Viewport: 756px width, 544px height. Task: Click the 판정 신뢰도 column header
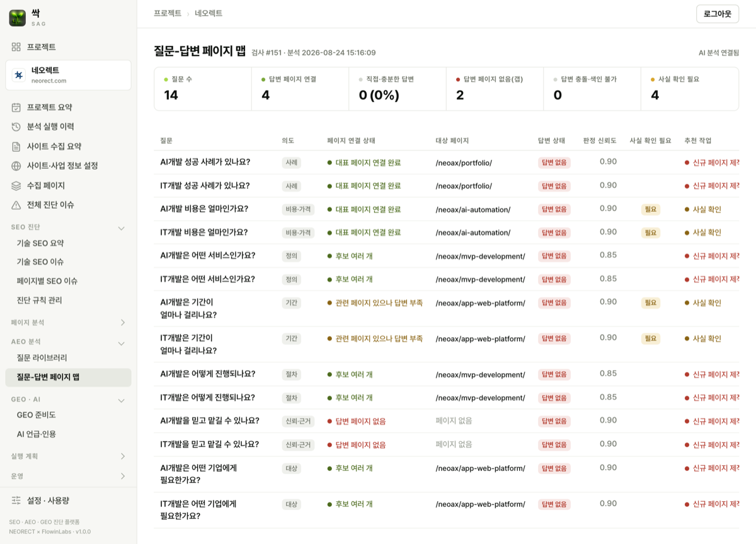(600, 141)
